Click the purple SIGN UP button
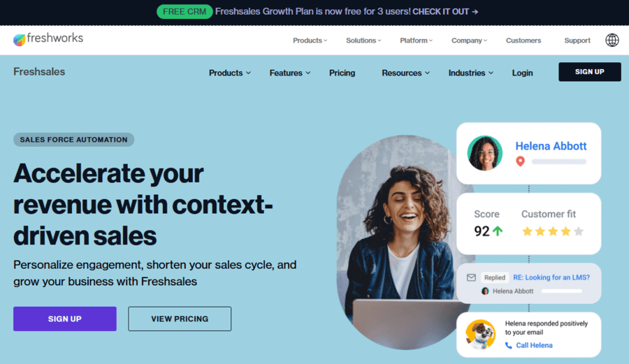 [x=65, y=319]
